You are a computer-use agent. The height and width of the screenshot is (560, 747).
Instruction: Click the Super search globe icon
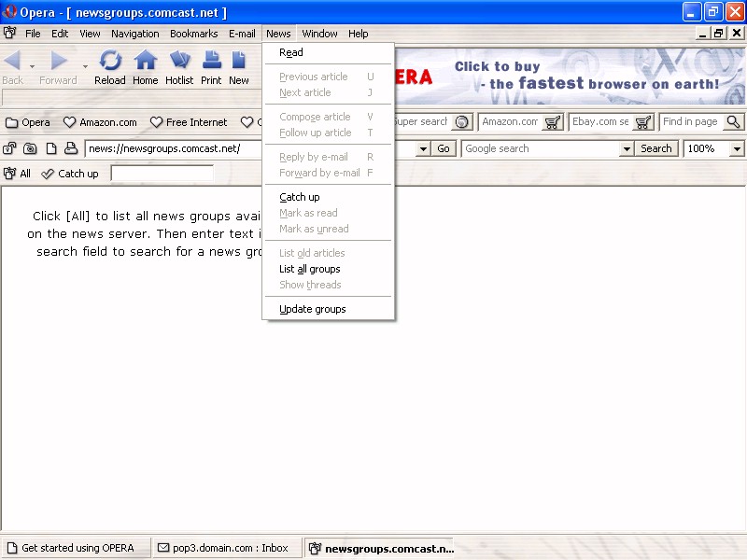tap(461, 122)
